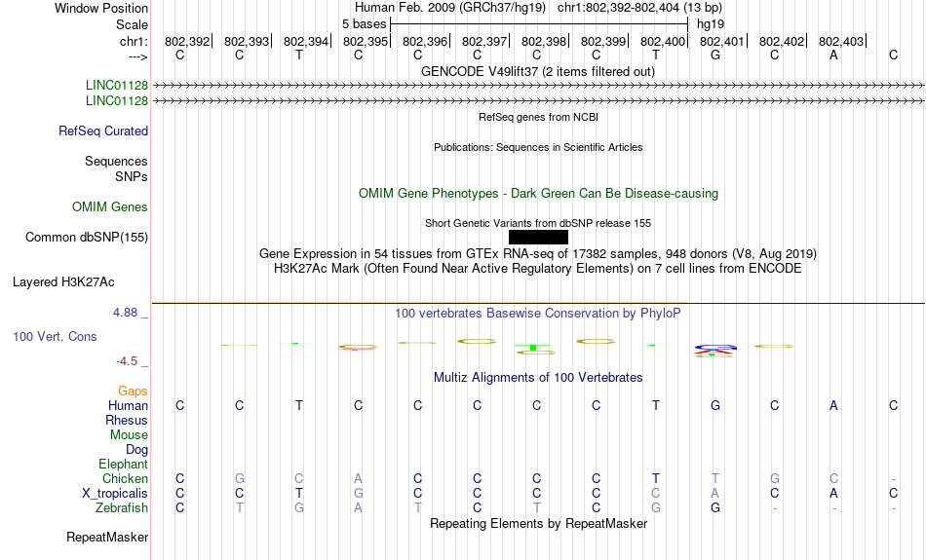This screenshot has width=926, height=560.
Task: Click the RepeatMasker track label
Action: click(x=107, y=537)
